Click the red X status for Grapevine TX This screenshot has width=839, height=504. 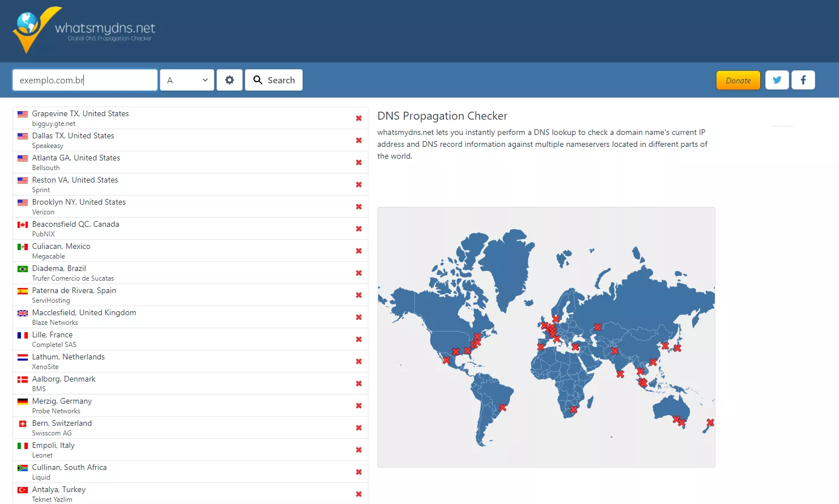[359, 118]
